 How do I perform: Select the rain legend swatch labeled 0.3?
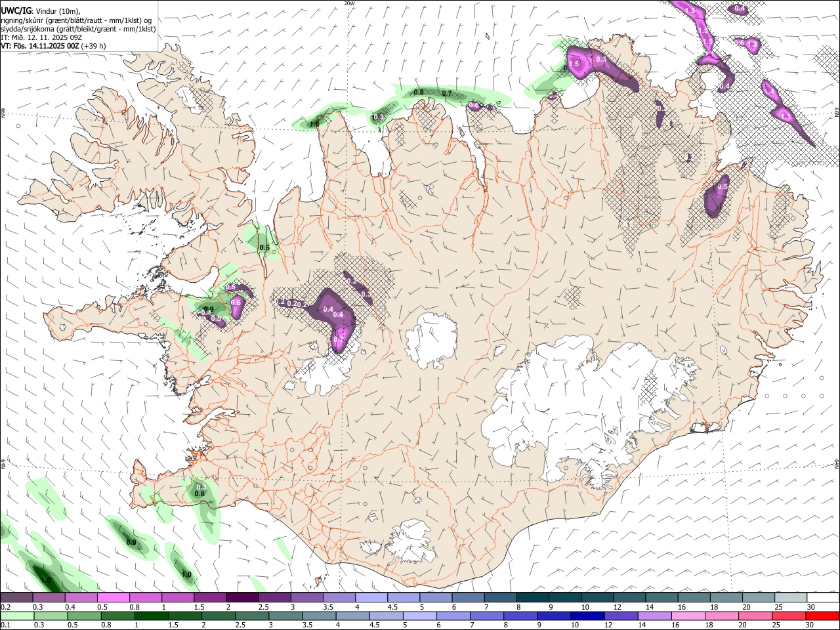click(x=51, y=616)
